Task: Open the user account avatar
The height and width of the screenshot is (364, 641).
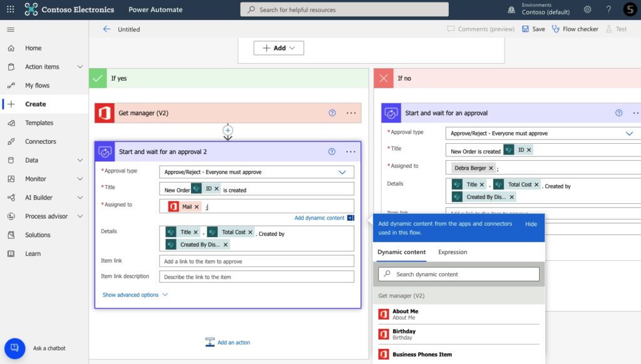Action: click(x=630, y=9)
